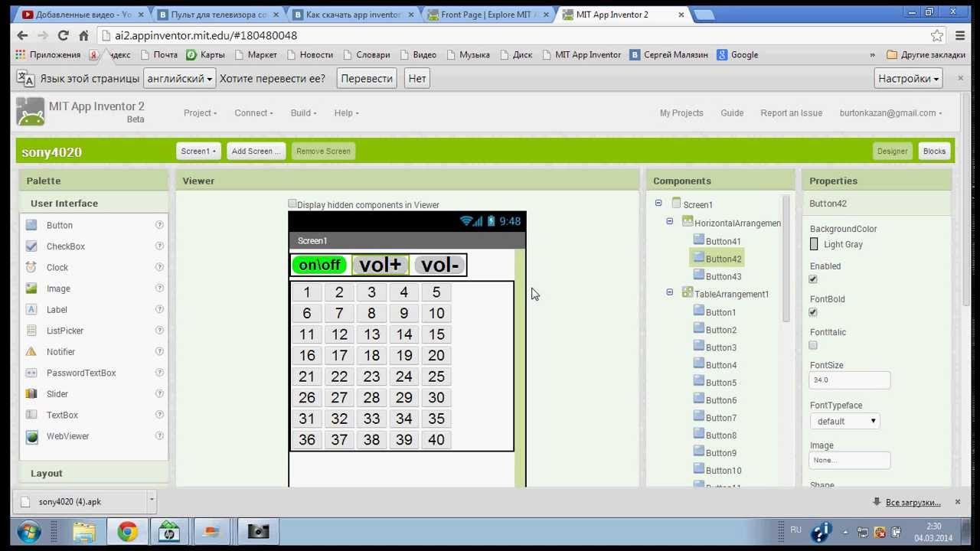Viewport: 980px width, 551px height.
Task: Select the TextBox palette icon
Action: (x=31, y=415)
